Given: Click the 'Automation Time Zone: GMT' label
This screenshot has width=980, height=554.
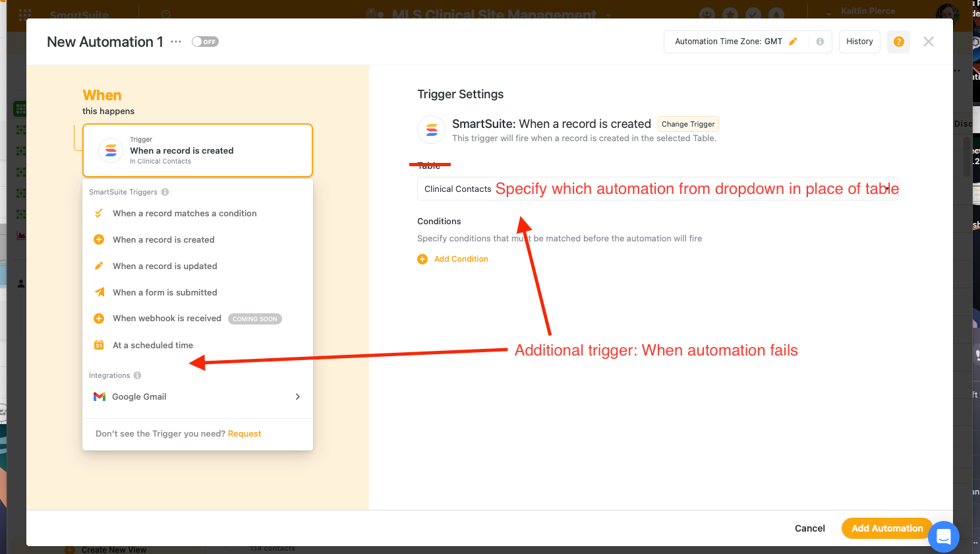Looking at the screenshot, I should click(x=728, y=42).
